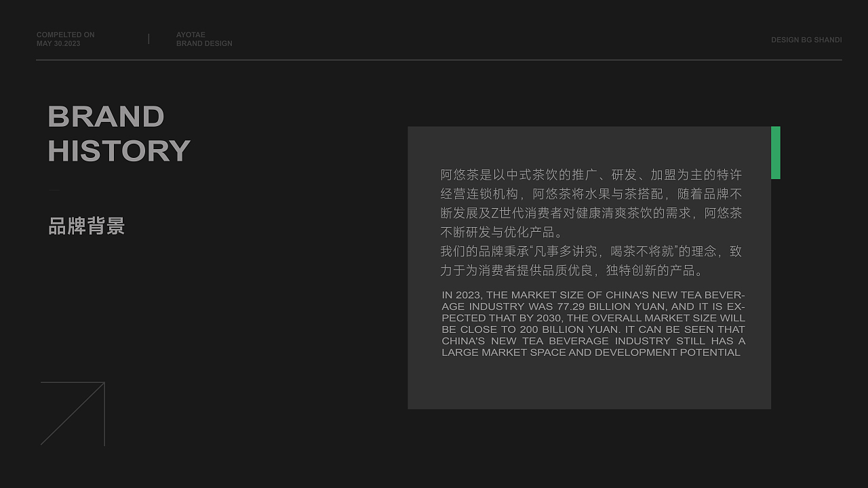Click the vertical divider between header labels
868x488 pixels.
[x=149, y=39]
